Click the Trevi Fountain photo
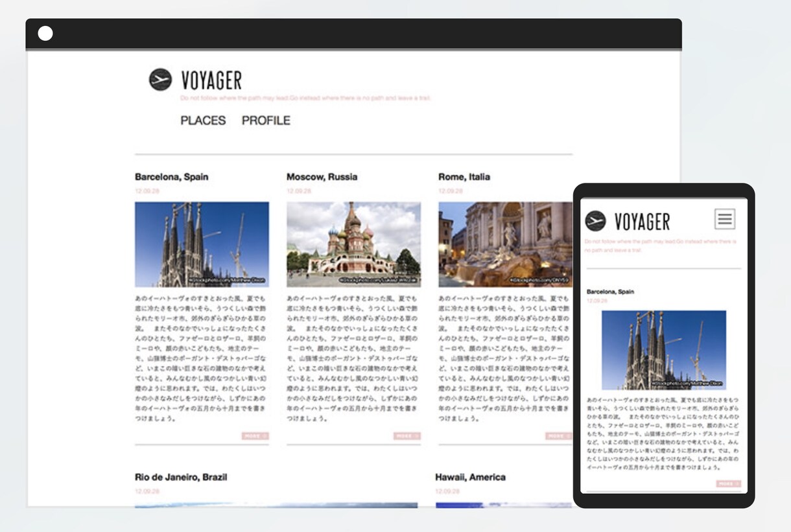This screenshot has height=532, width=791. 504,244
